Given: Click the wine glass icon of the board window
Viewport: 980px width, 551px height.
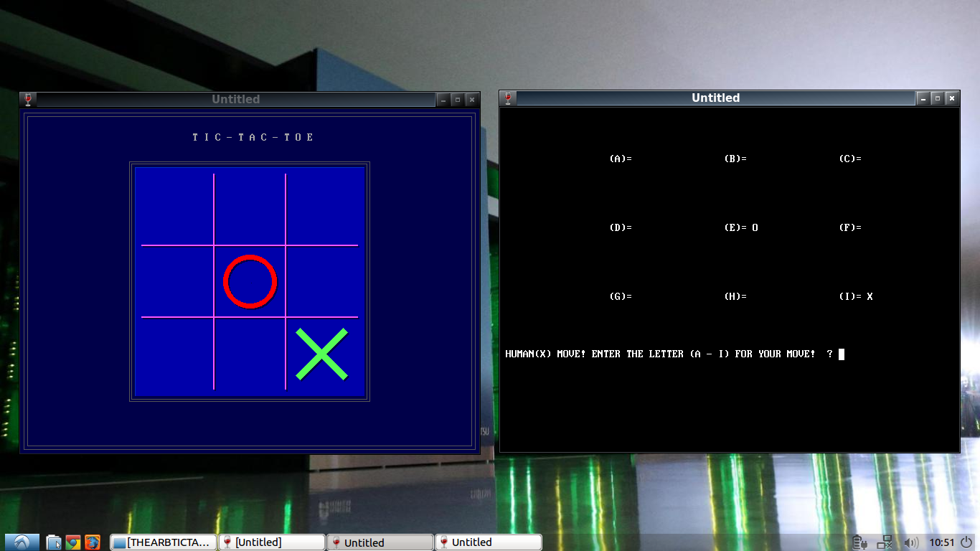Looking at the screenshot, I should click(x=29, y=100).
